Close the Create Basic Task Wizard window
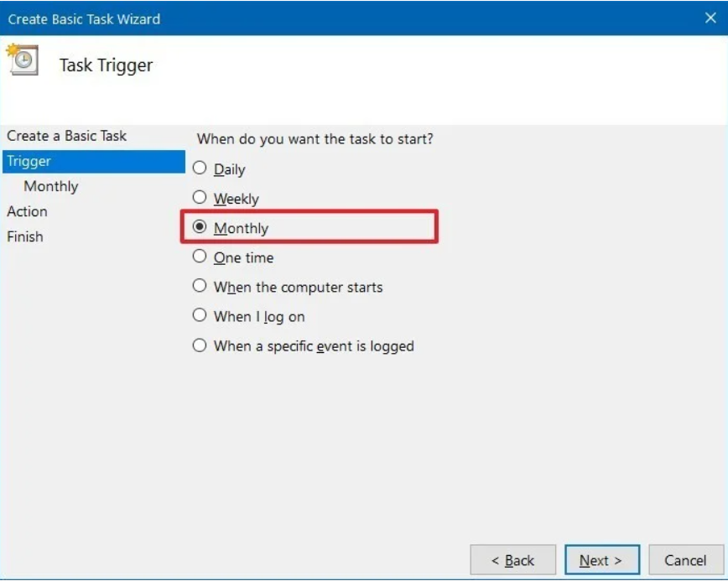Screen dimensions: 728x581 click(x=710, y=18)
